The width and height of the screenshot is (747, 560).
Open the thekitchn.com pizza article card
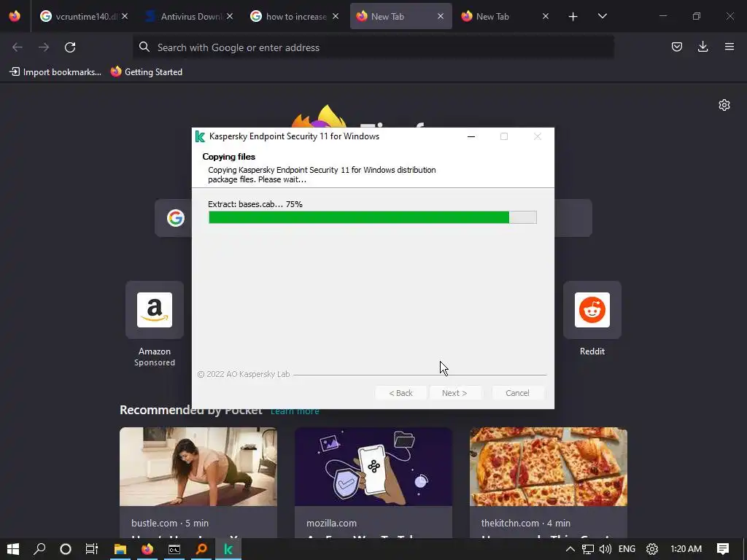coord(549,483)
